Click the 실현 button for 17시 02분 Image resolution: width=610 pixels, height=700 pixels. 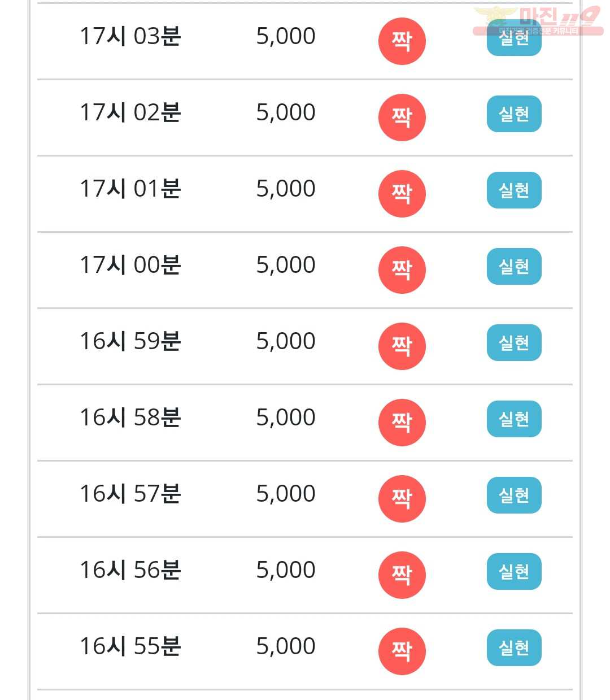tap(514, 114)
